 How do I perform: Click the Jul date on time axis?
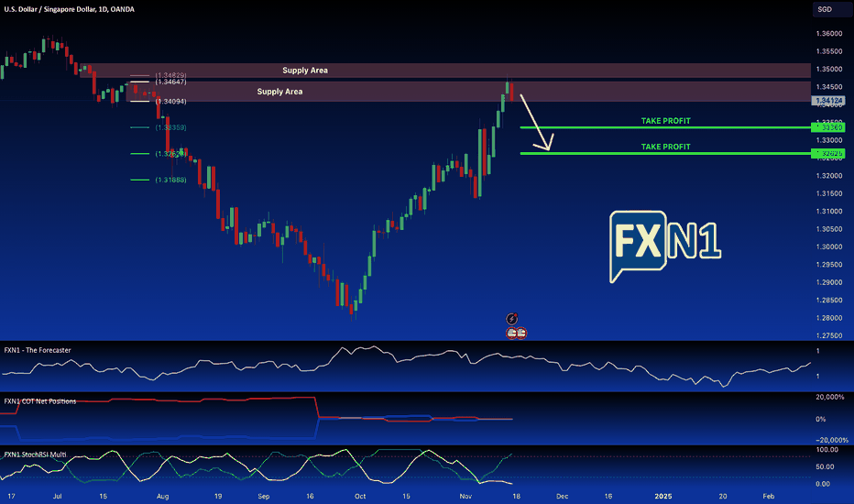pyautogui.click(x=57, y=497)
